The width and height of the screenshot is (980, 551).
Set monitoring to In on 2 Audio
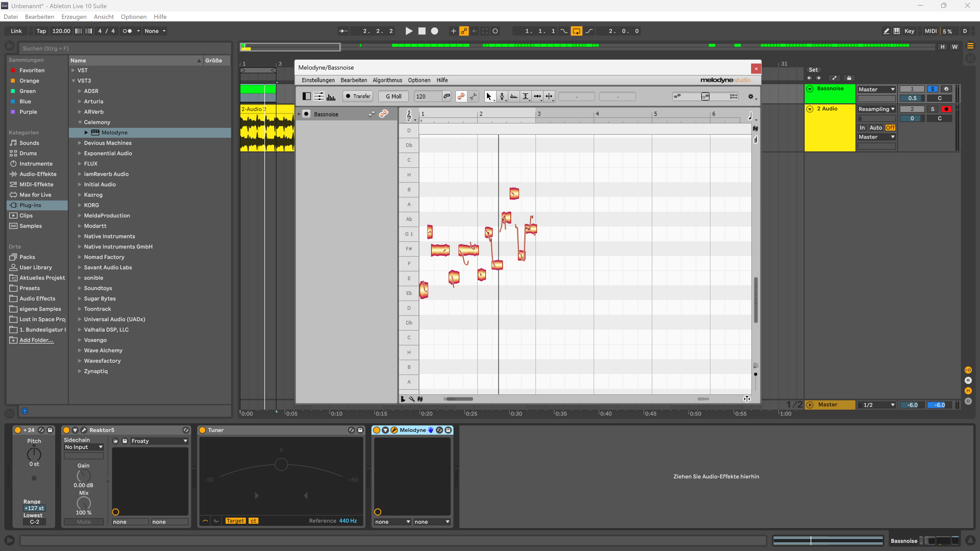(x=862, y=128)
